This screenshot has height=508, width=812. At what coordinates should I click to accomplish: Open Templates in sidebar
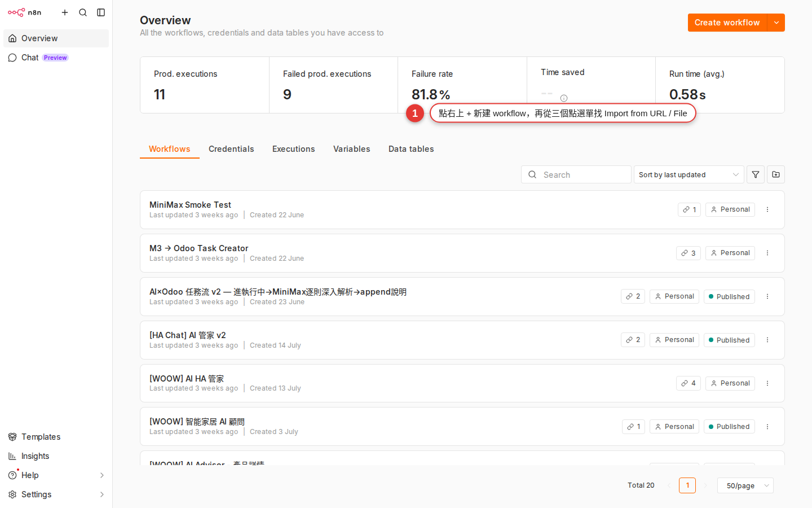(x=56, y=437)
